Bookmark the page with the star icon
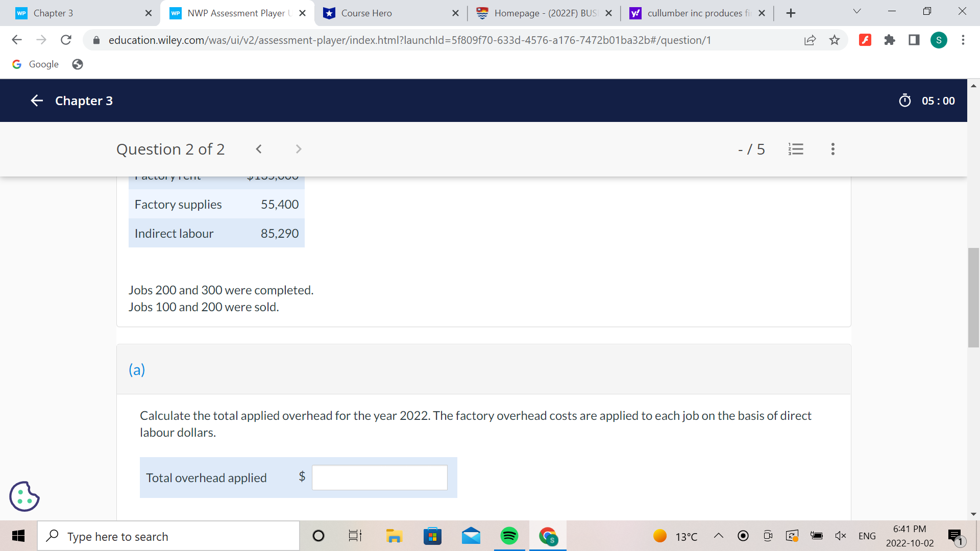 (835, 40)
